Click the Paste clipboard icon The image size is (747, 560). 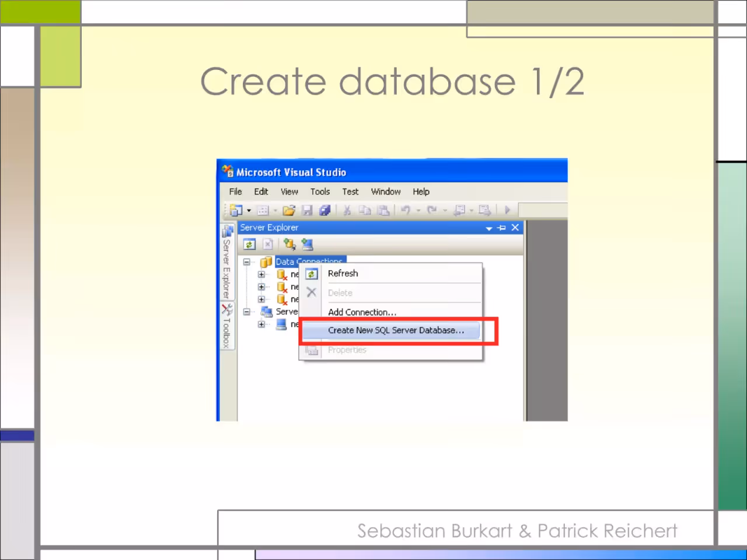383,210
